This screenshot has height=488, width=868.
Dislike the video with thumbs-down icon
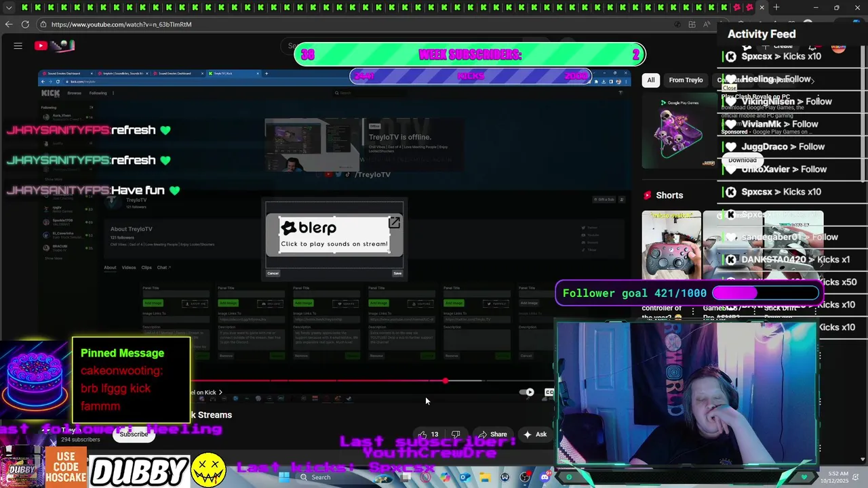pyautogui.click(x=456, y=434)
